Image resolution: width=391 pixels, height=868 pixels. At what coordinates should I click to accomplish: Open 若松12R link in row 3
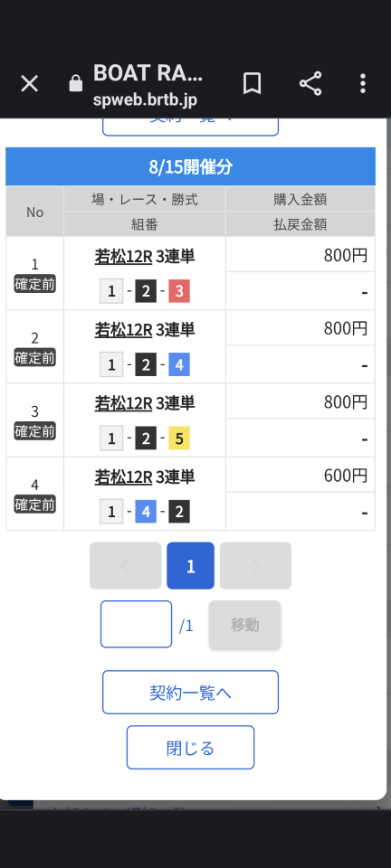(x=123, y=403)
